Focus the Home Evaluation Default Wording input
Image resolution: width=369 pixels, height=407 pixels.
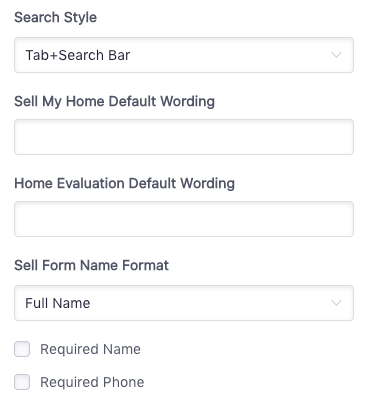coord(184,219)
